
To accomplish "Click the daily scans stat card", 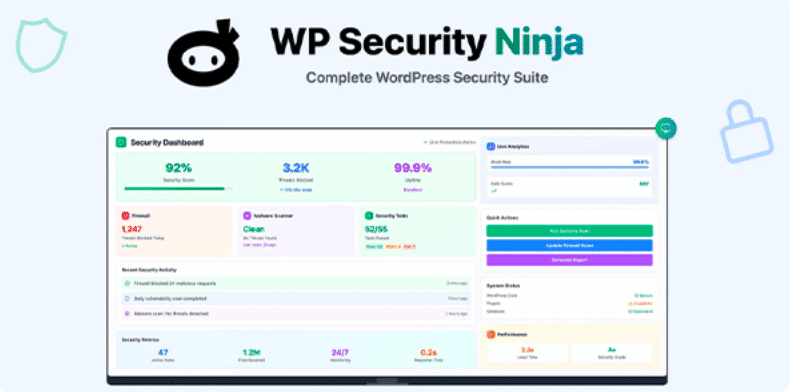I will coord(569,187).
